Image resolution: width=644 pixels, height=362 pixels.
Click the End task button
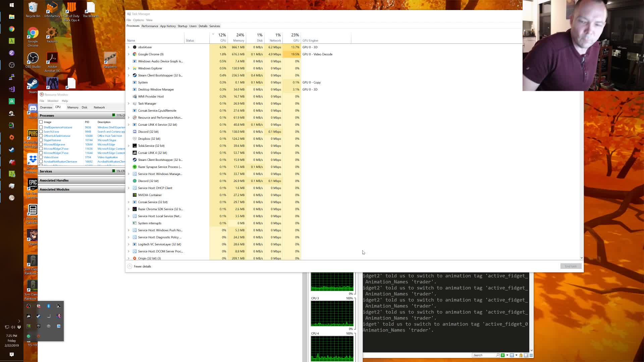[571, 266]
